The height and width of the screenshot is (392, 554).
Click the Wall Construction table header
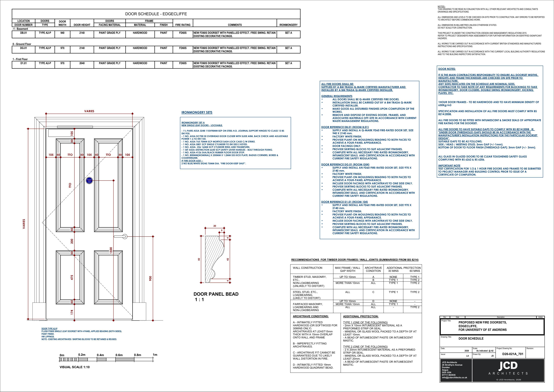coord(307,268)
